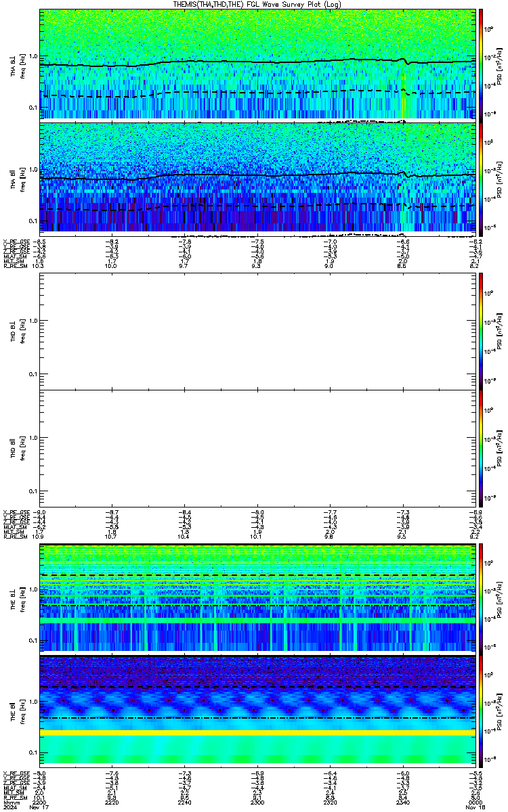Image resolution: width=508 pixels, height=812 pixels.
Task: Click the R_RE_SM row label under THA panels
Action: (x=15, y=267)
